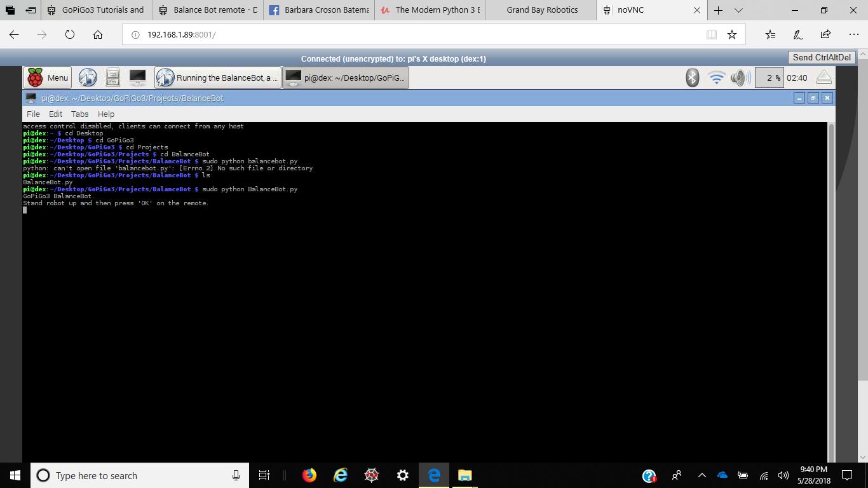
Task: Open the 9:40 PM date and time
Action: coord(813,475)
